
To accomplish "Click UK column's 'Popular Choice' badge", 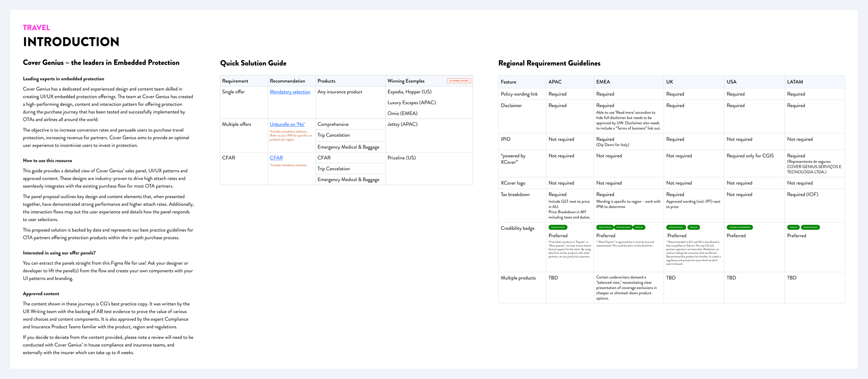I will click(x=676, y=228).
